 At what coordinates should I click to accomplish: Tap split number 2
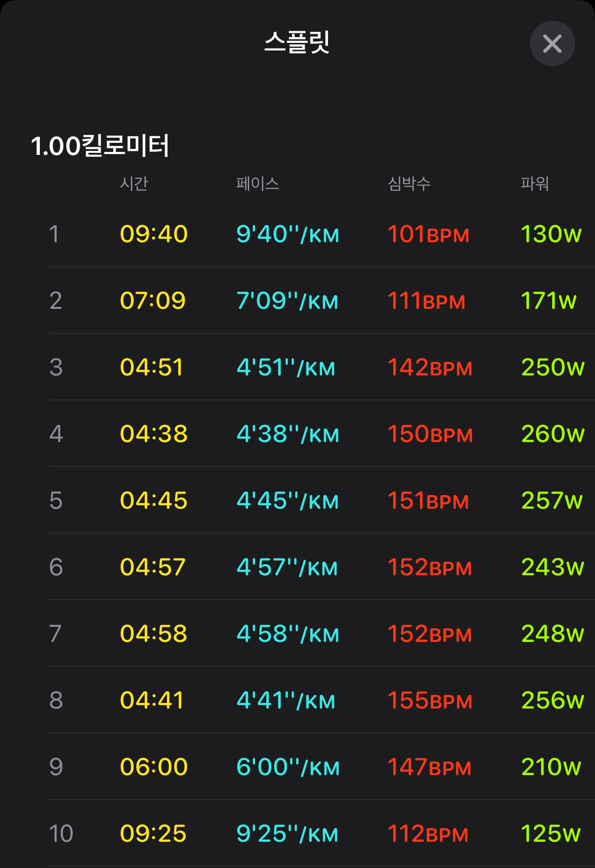pos(56,301)
